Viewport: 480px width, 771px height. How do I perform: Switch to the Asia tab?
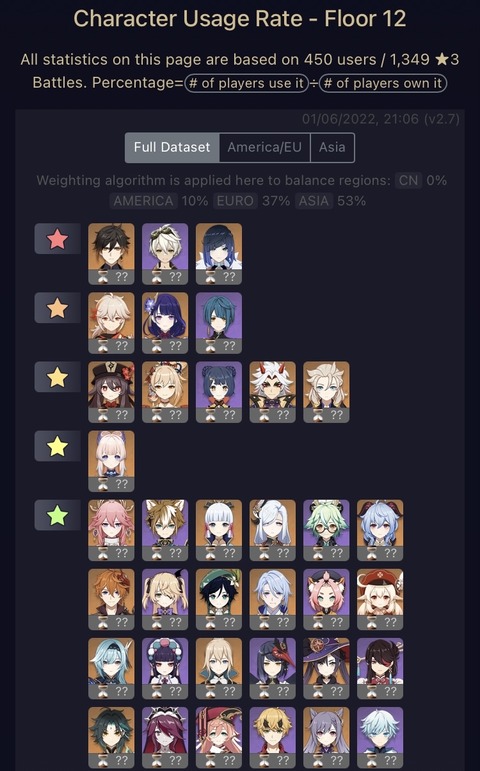click(332, 148)
